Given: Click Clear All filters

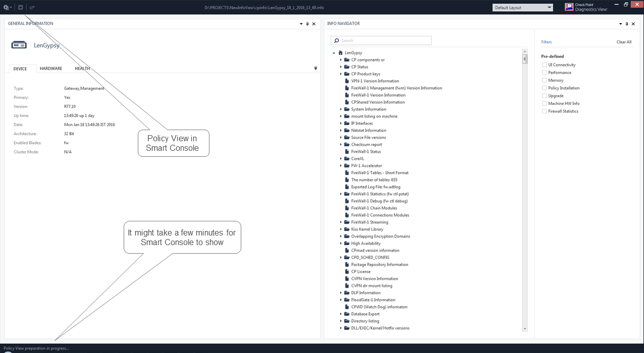Looking at the screenshot, I should click(624, 42).
